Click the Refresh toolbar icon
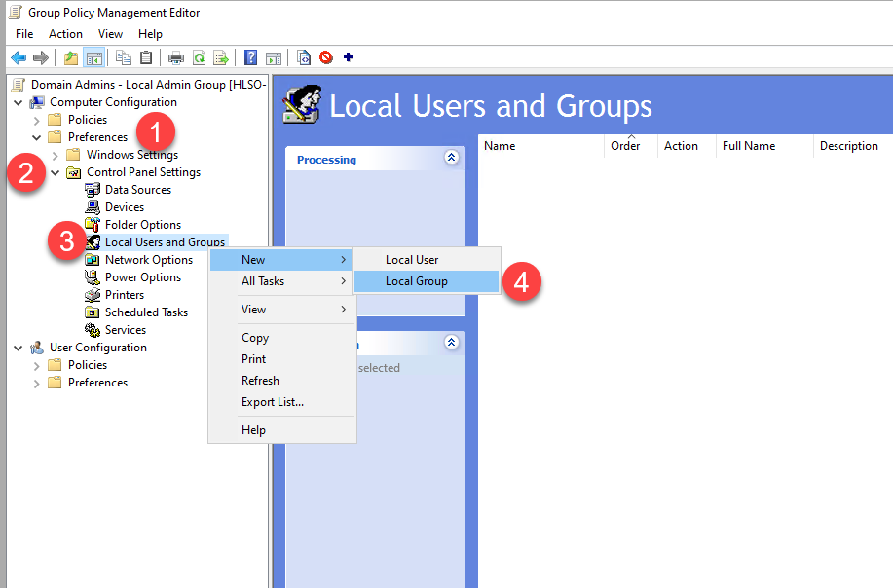 tap(199, 57)
